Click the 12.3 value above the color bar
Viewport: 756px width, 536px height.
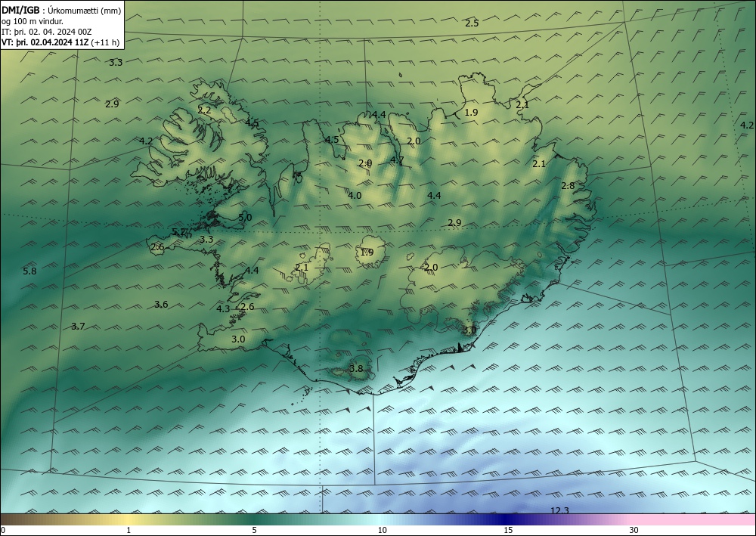[x=559, y=510]
